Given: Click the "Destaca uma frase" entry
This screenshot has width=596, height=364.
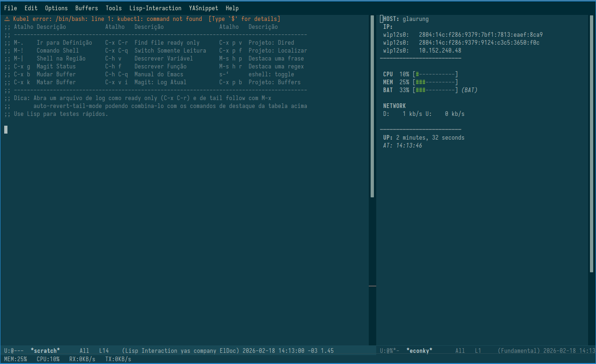Looking at the screenshot, I should click(x=276, y=59).
